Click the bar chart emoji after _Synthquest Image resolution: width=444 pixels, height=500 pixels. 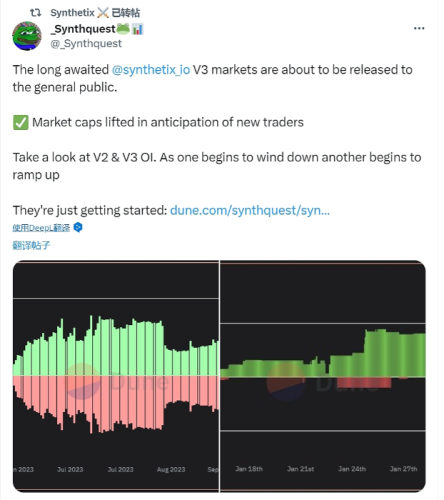138,29
